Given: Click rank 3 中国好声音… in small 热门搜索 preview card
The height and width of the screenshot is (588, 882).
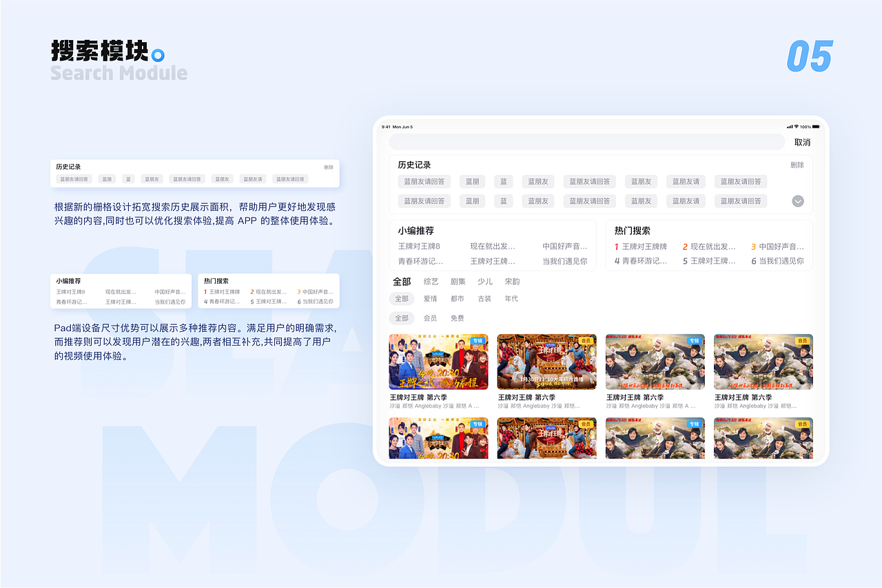Looking at the screenshot, I should [316, 292].
